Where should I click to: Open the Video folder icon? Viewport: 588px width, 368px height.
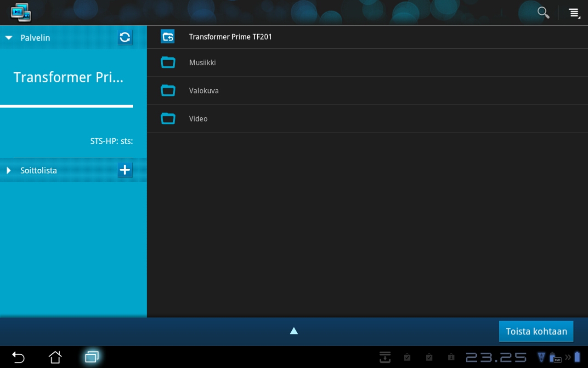point(168,119)
